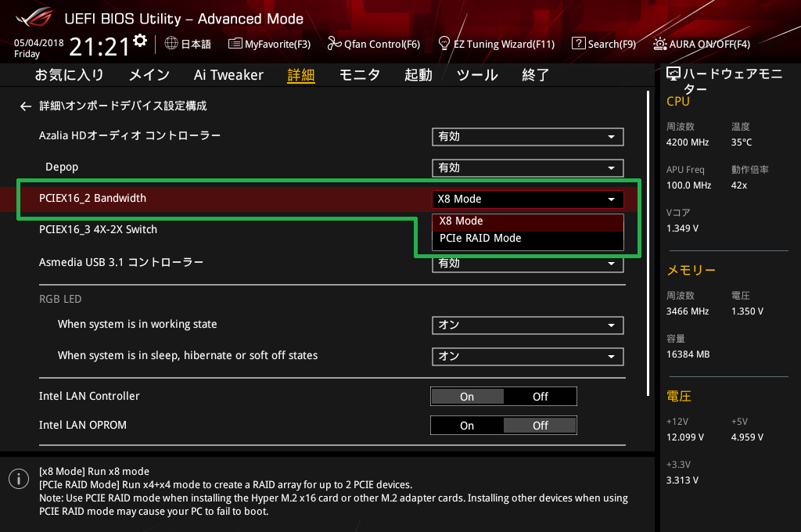Click the ROG logo icon
Viewport: 801px width, 532px height.
click(x=34, y=17)
